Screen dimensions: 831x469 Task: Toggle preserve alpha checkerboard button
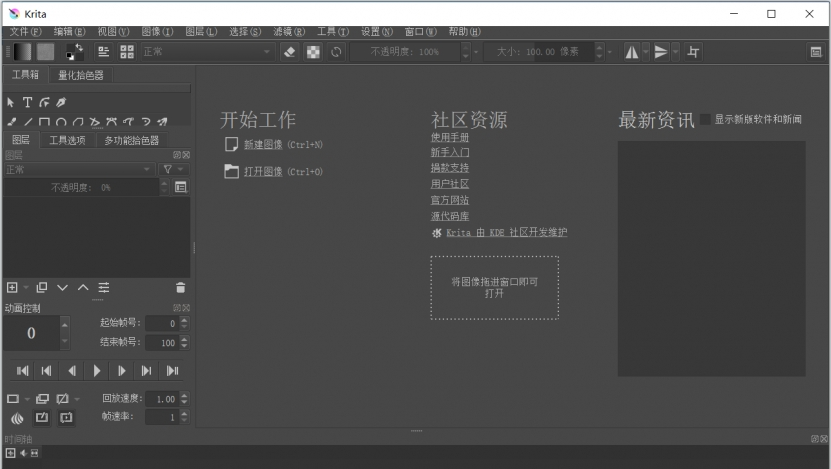pyautogui.click(x=313, y=52)
